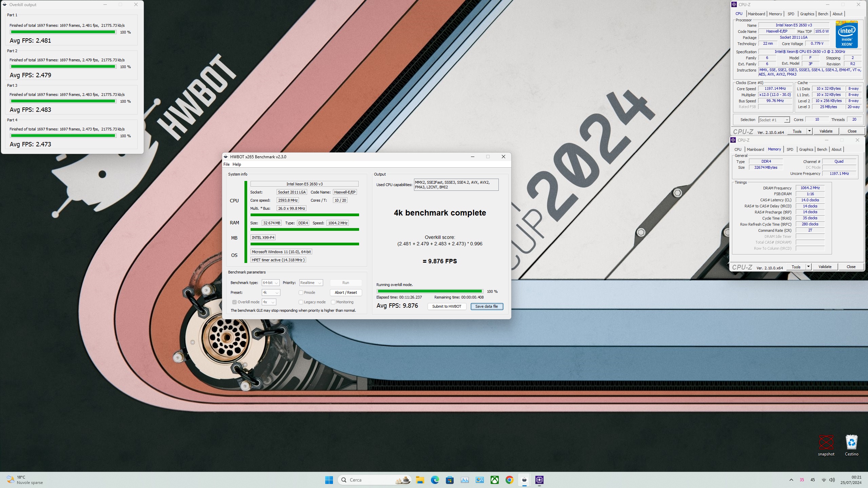Viewport: 868px width, 488px height.
Task: Open the snapshot desktop shortcut
Action: coord(826,445)
